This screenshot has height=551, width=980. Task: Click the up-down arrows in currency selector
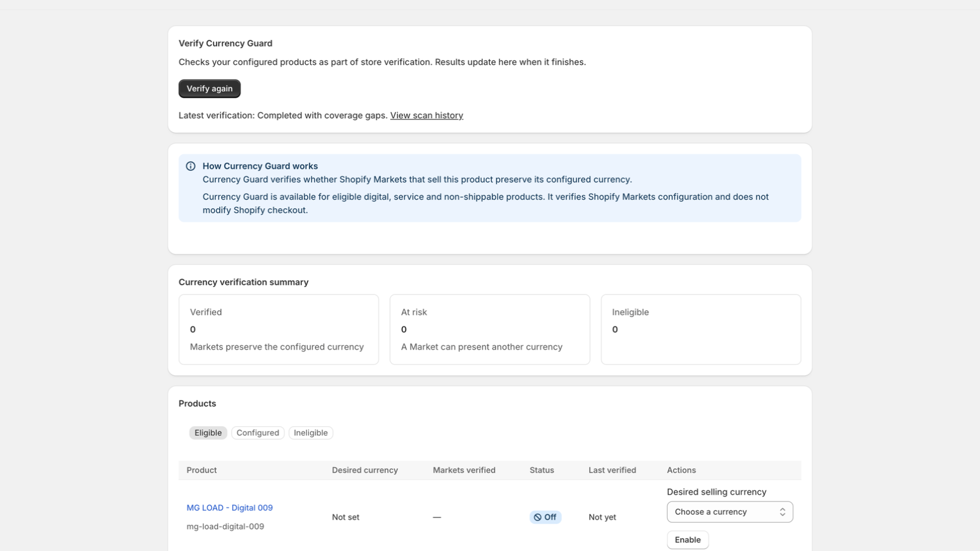[782, 512]
